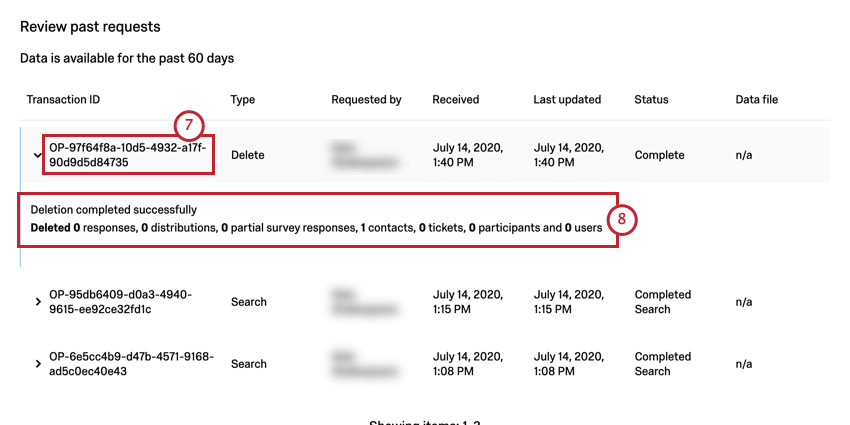The height and width of the screenshot is (425, 850).
Task: Click Completed Search status for OP-95db6409 row
Action: 662,302
